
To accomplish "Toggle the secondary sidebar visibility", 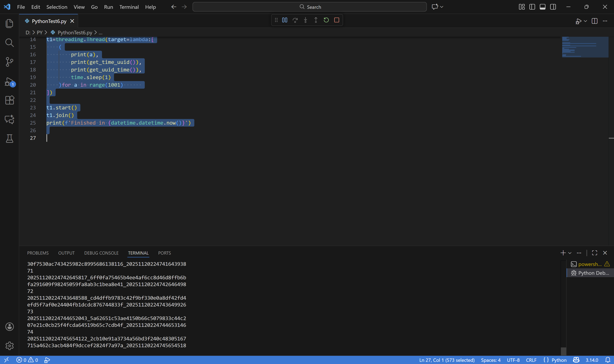I will pyautogui.click(x=553, y=7).
